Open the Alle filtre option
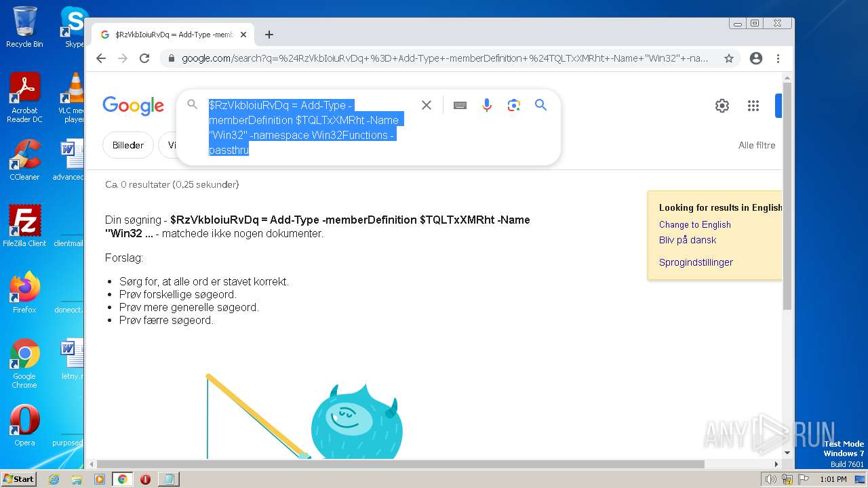The height and width of the screenshot is (488, 868). tap(757, 145)
